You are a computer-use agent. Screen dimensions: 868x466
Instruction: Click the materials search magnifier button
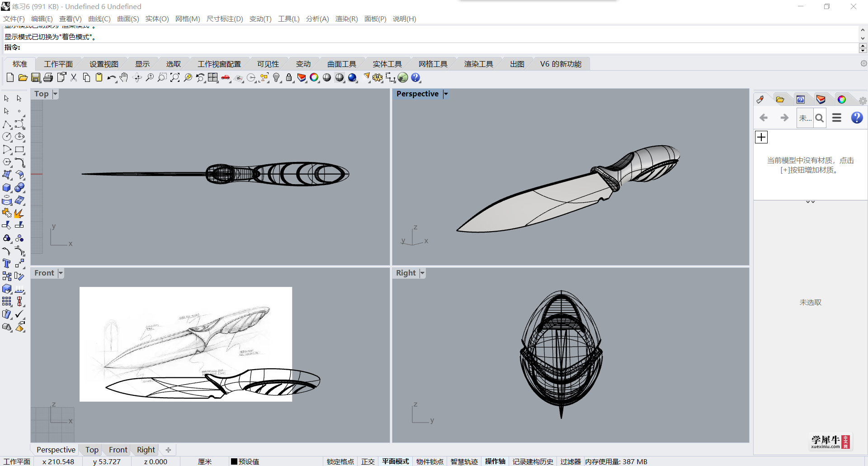[820, 118]
